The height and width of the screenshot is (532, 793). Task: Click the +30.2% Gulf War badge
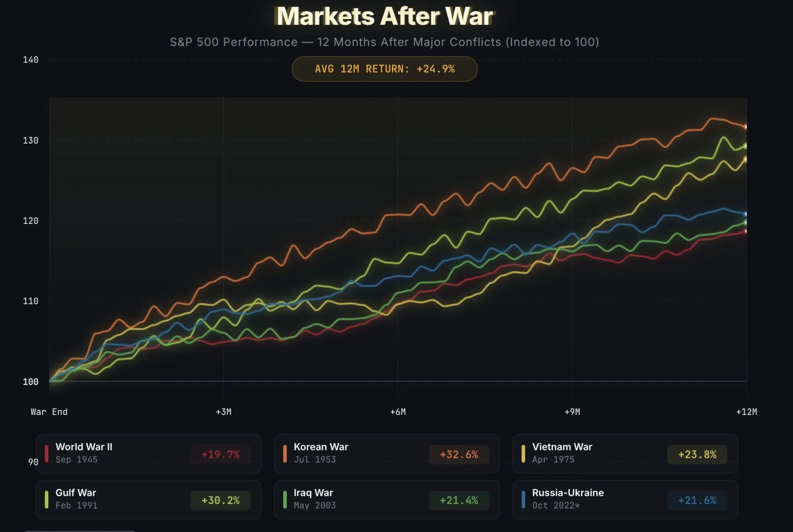pos(220,500)
